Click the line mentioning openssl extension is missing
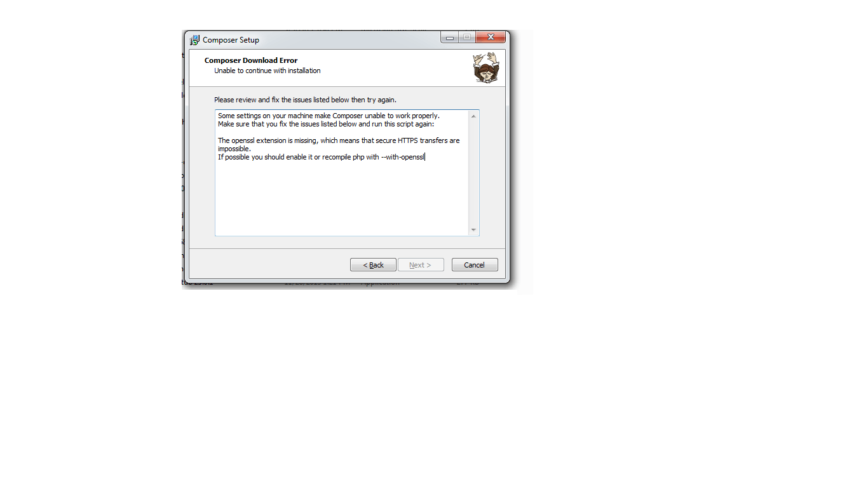 click(x=339, y=140)
